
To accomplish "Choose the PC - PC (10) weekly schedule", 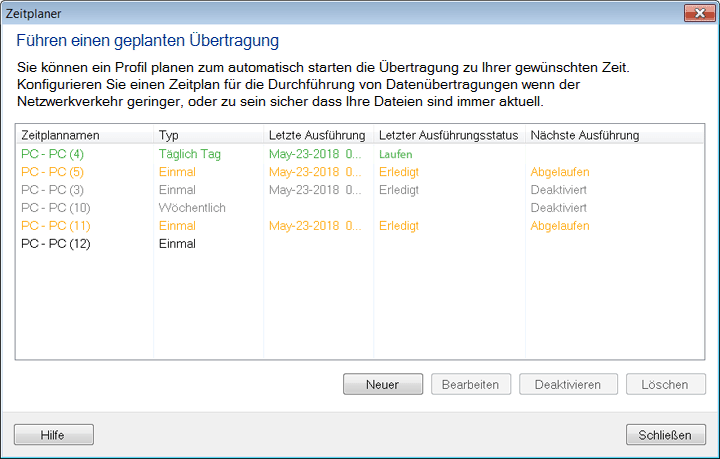I will (56, 208).
